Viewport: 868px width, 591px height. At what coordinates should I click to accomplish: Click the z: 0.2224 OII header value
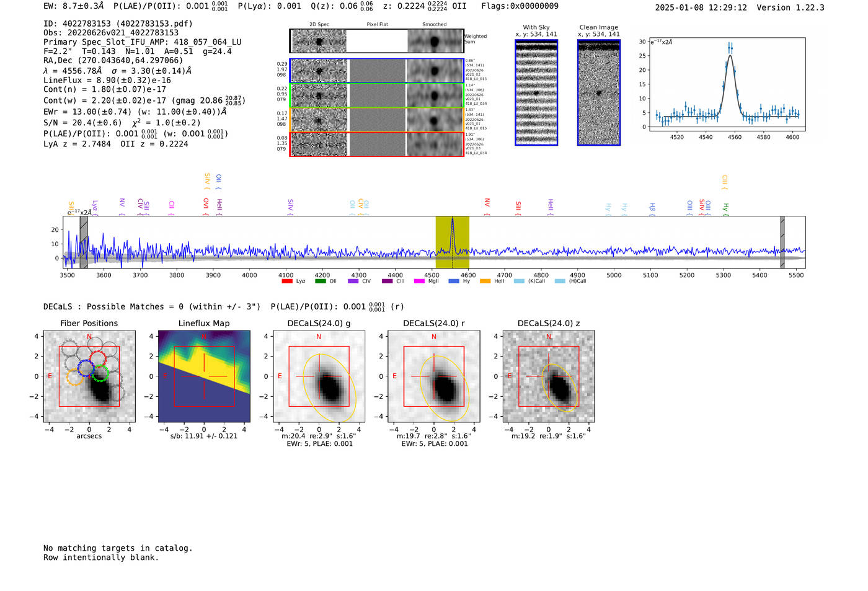pos(425,6)
